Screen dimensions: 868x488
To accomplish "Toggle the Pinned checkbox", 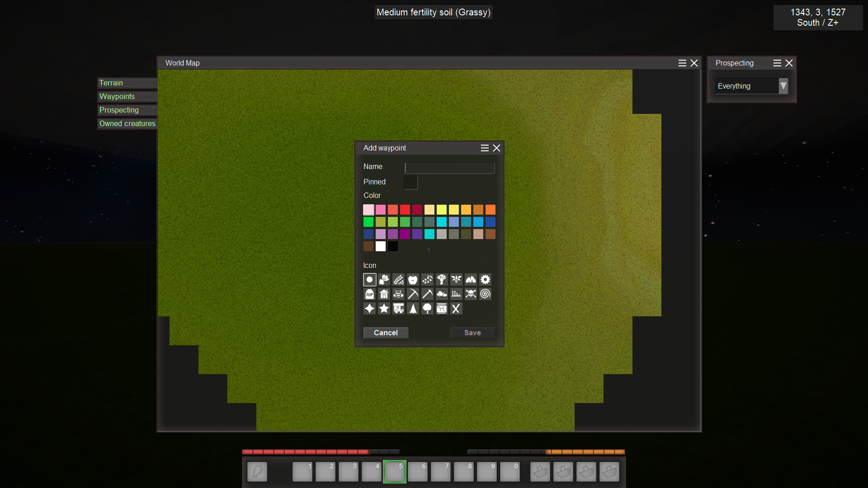I will click(x=410, y=183).
